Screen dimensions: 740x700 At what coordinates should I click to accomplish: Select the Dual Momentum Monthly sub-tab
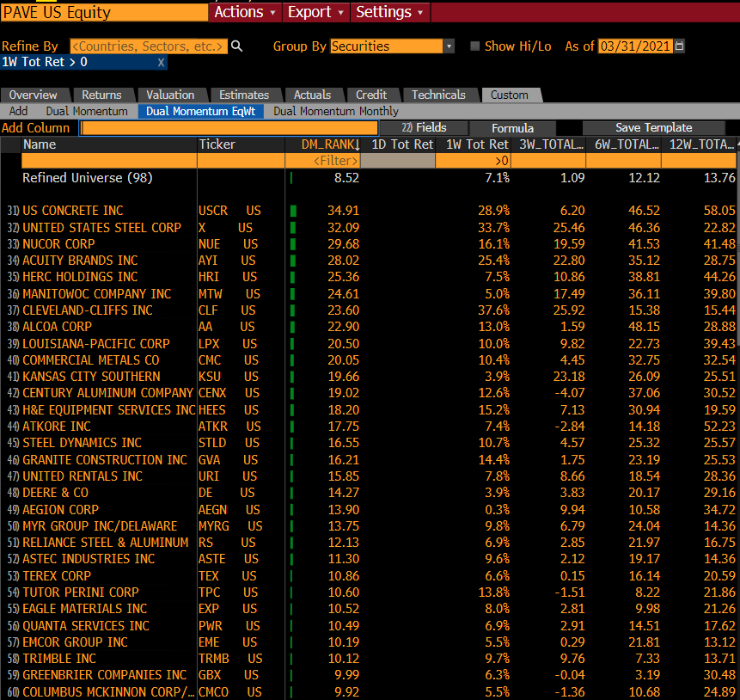tap(336, 112)
